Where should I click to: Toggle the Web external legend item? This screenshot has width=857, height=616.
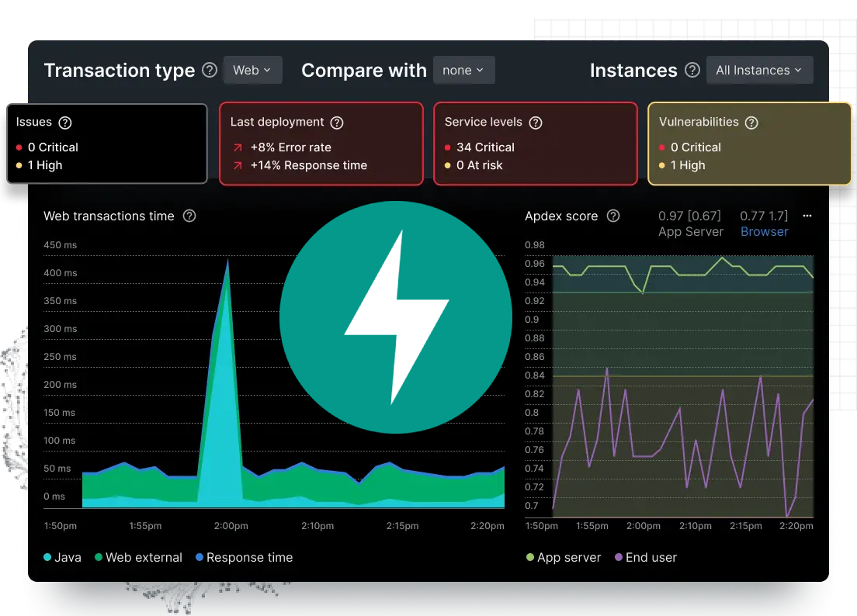(x=138, y=557)
